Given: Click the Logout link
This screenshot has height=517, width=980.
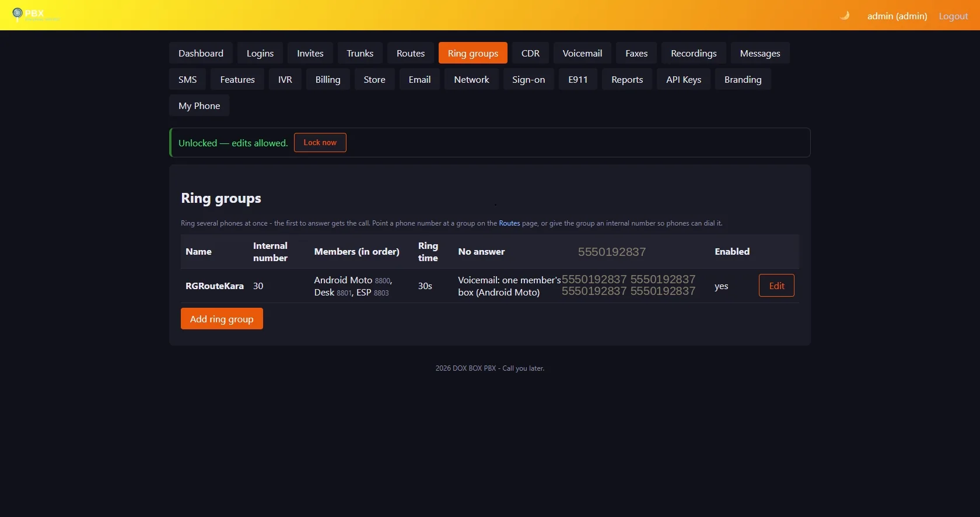Looking at the screenshot, I should tap(953, 16).
